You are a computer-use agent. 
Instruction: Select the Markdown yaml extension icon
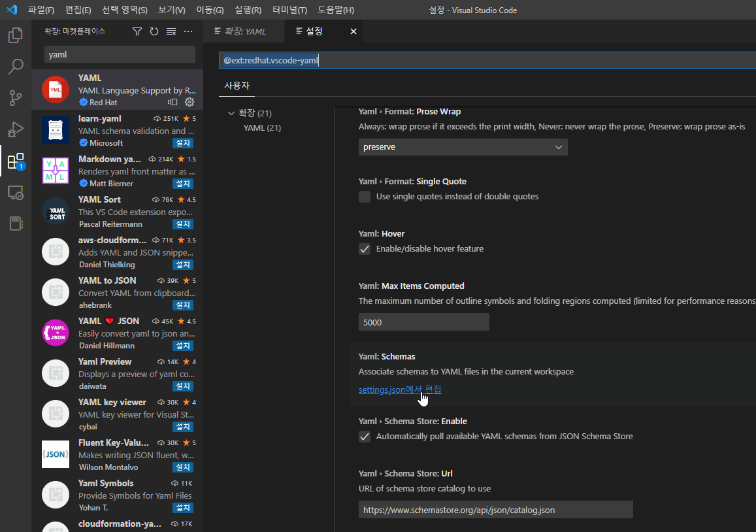(56, 171)
